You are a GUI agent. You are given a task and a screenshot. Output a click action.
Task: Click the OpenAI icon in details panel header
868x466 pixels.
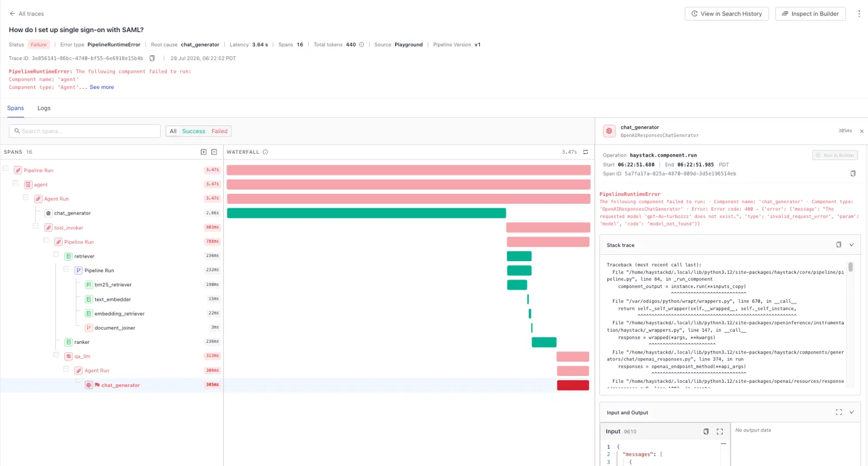click(609, 131)
